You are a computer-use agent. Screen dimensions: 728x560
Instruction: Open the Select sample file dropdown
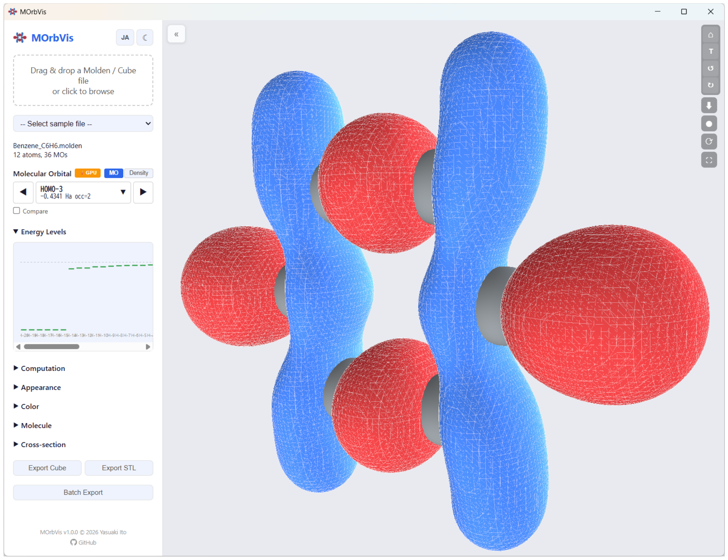pyautogui.click(x=83, y=124)
